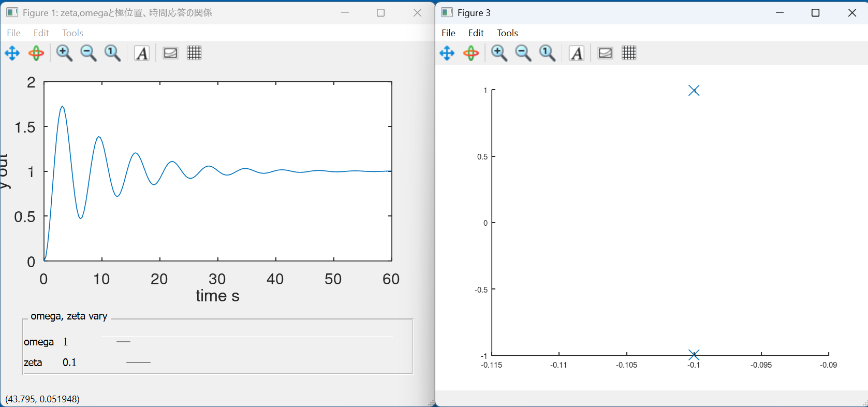Click Zoom In on Figure 3 toolbar
868x407 pixels.
point(499,53)
